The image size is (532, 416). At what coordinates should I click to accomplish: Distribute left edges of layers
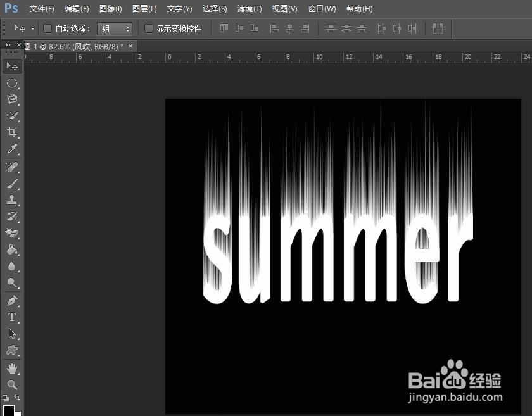[x=381, y=28]
